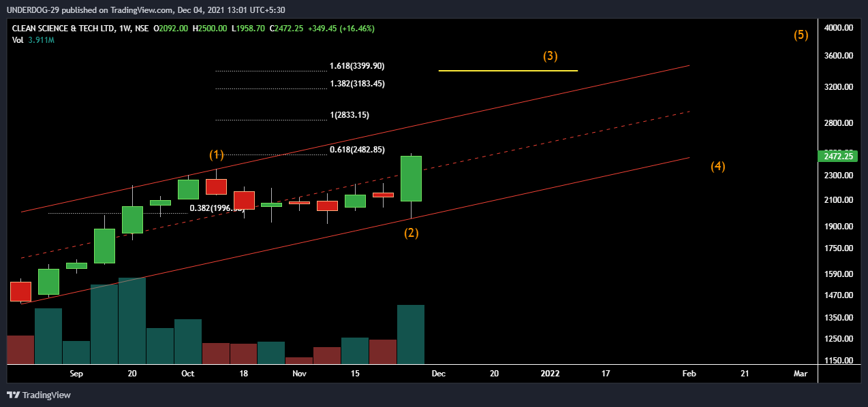This screenshot has width=868, height=407.
Task: Click the 1250.00 price axis label
Action: (x=839, y=339)
